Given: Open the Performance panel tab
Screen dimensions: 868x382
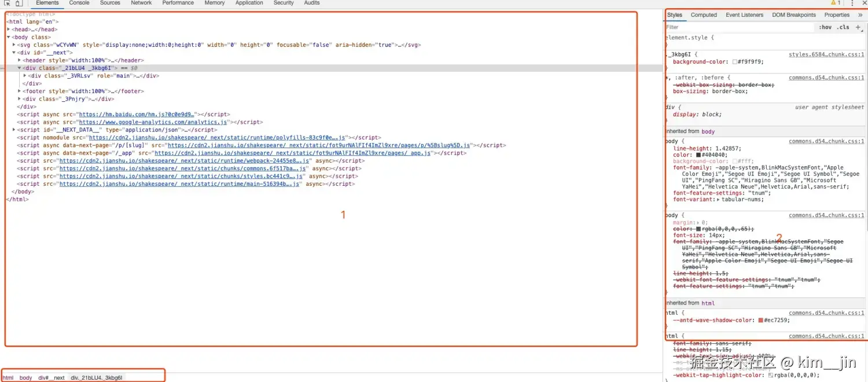Looking at the screenshot, I should pyautogui.click(x=178, y=3).
